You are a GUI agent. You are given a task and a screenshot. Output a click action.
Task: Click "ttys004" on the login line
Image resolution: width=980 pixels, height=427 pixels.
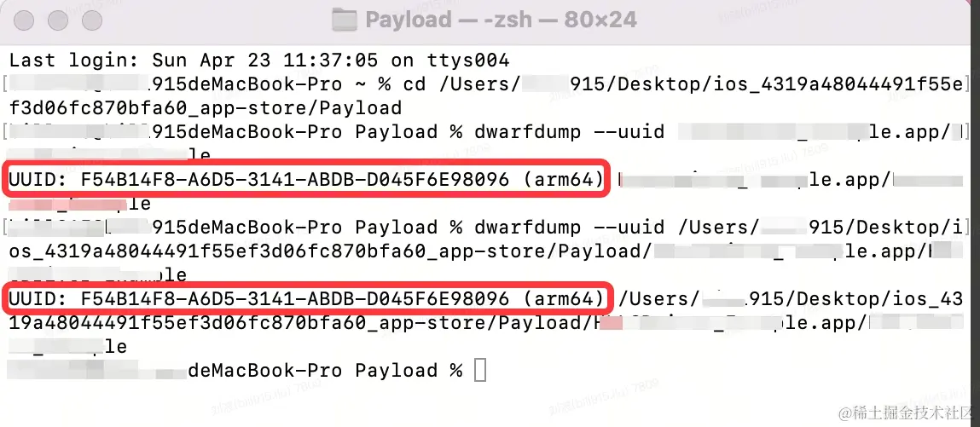click(x=469, y=61)
